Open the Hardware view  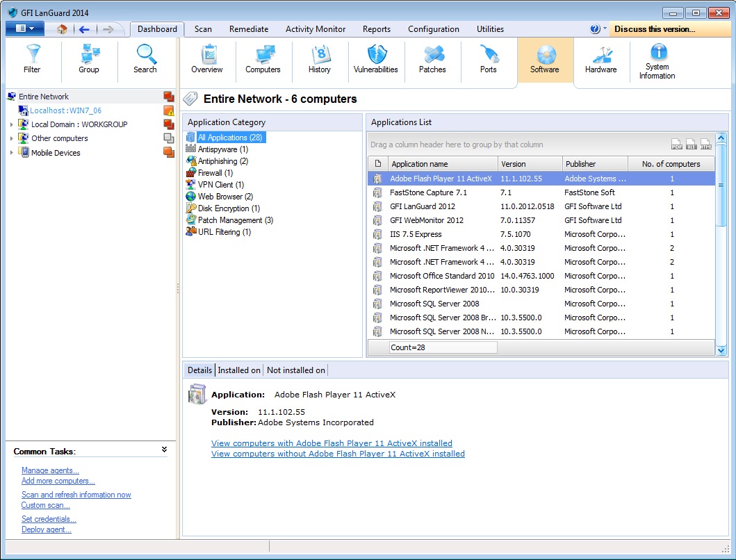(600, 59)
